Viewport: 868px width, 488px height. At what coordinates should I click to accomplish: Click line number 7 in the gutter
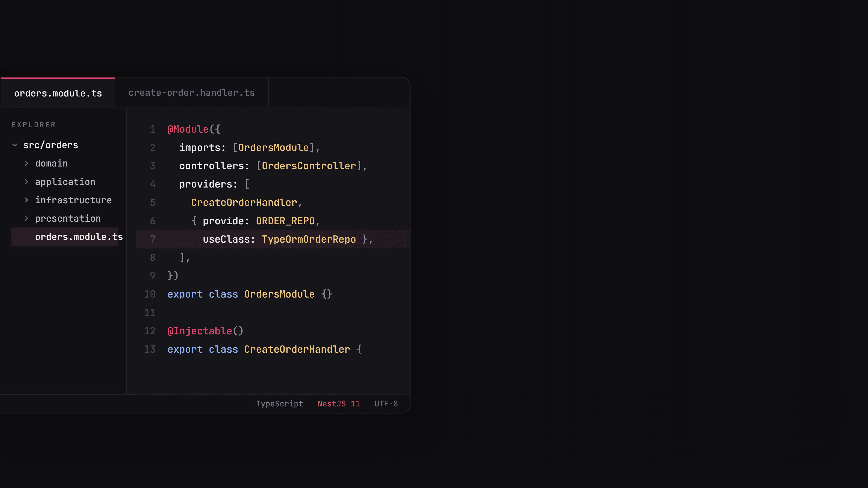[153, 239]
